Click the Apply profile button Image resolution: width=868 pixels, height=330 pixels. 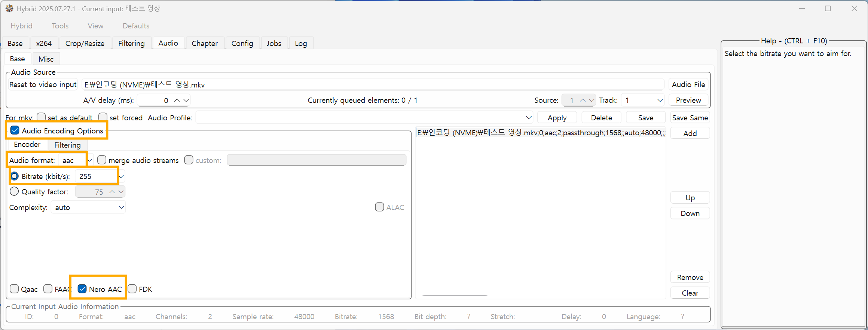pos(557,118)
